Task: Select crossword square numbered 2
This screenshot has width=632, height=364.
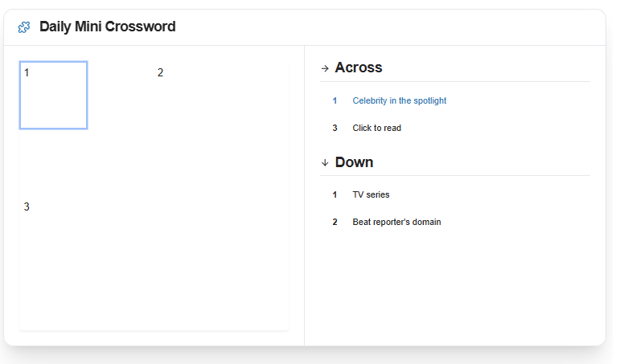Action: 187,95
